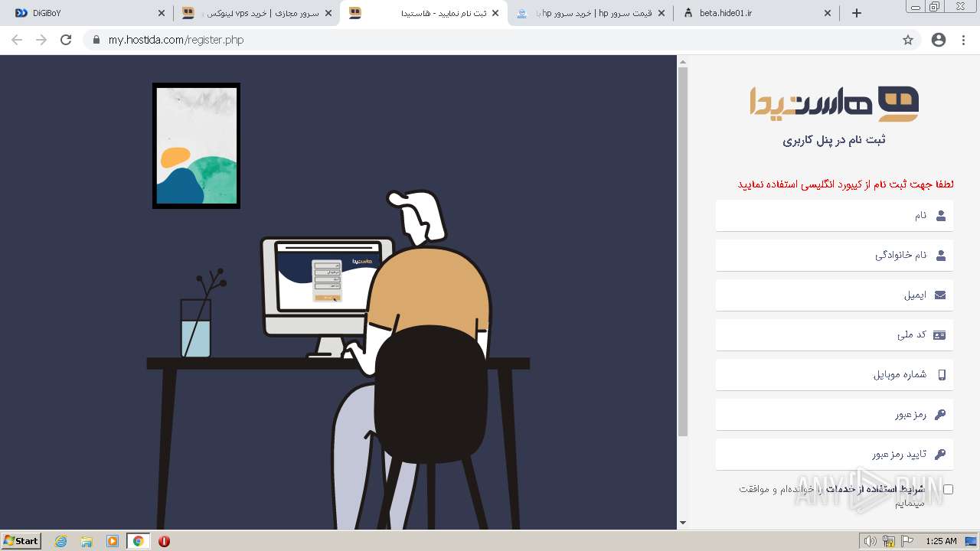Click the شماره موبایل field
The height and width of the screenshot is (551, 980).
pyautogui.click(x=835, y=375)
